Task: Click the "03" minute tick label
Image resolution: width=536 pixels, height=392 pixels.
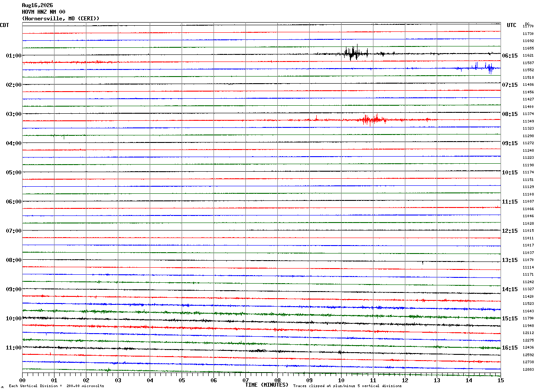Action: coord(118,380)
